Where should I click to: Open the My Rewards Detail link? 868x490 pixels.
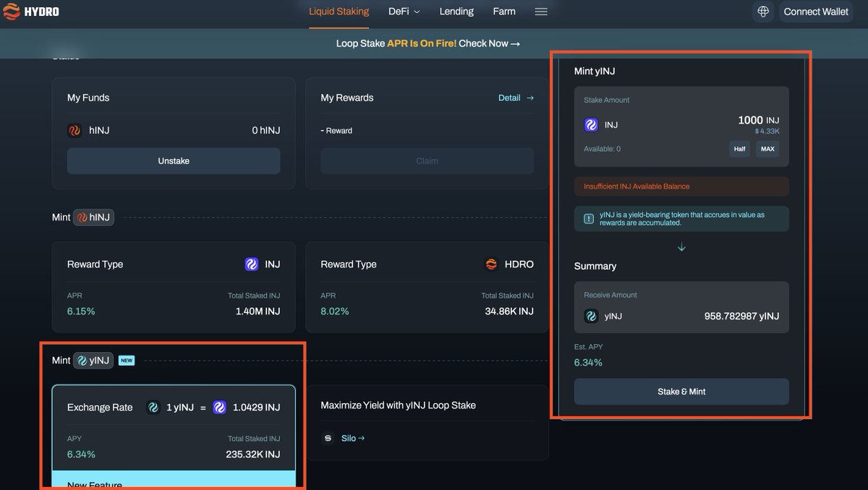(x=516, y=98)
